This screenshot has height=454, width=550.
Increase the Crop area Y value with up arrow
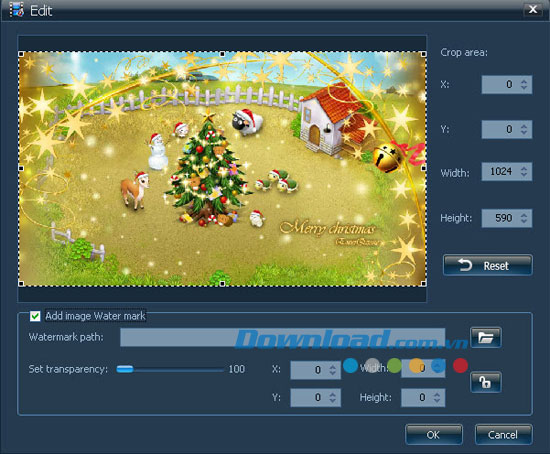[x=524, y=126]
